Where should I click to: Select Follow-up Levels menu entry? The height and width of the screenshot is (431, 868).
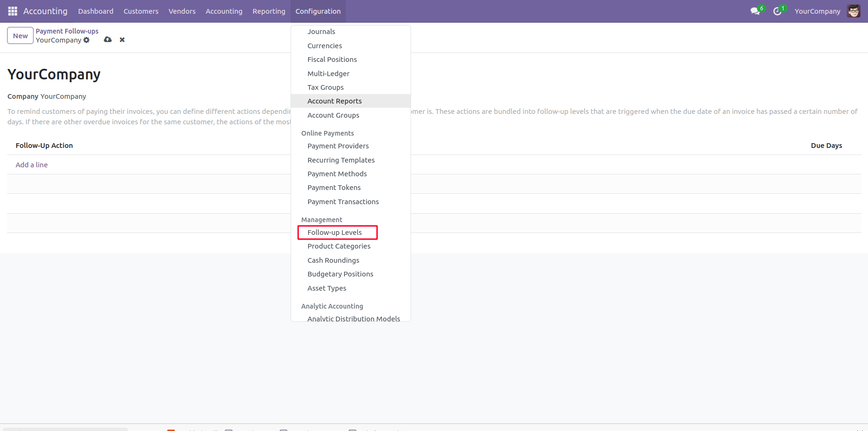[x=335, y=233]
